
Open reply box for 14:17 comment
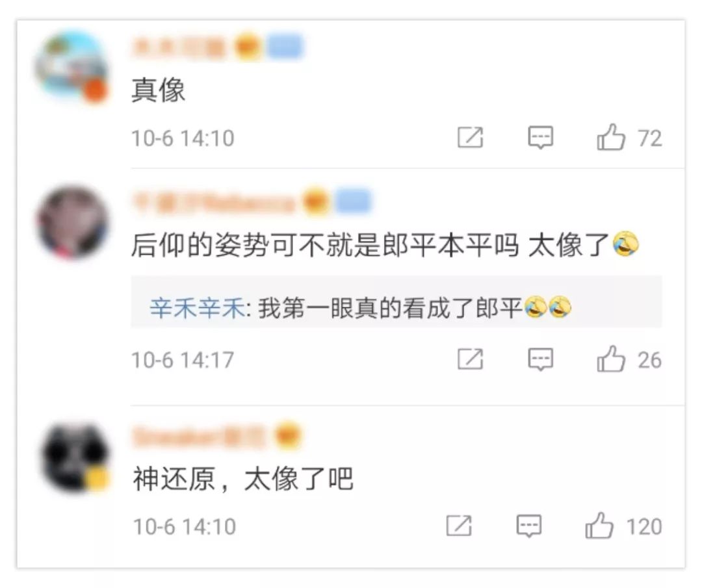tap(540, 359)
